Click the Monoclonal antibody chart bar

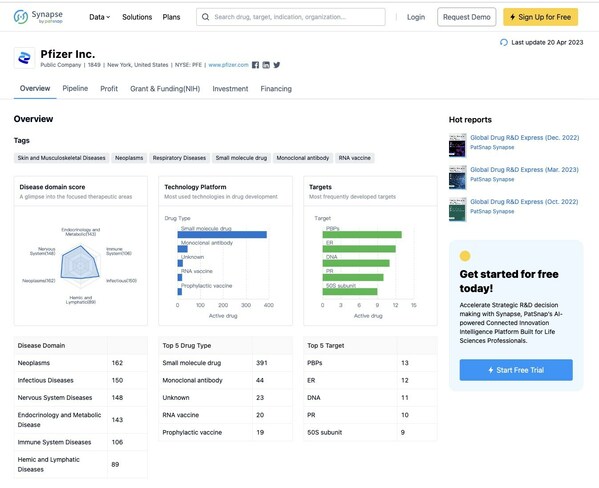[183, 249]
